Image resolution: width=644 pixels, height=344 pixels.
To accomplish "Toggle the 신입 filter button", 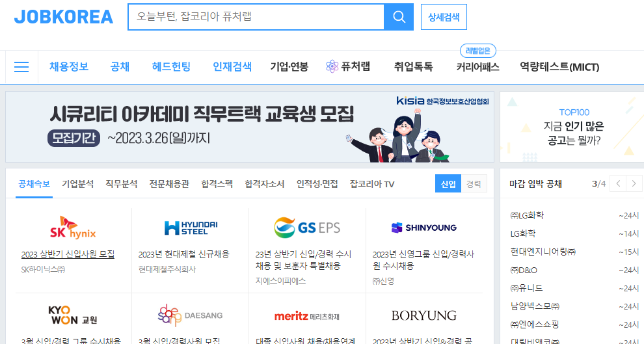I will (x=448, y=184).
